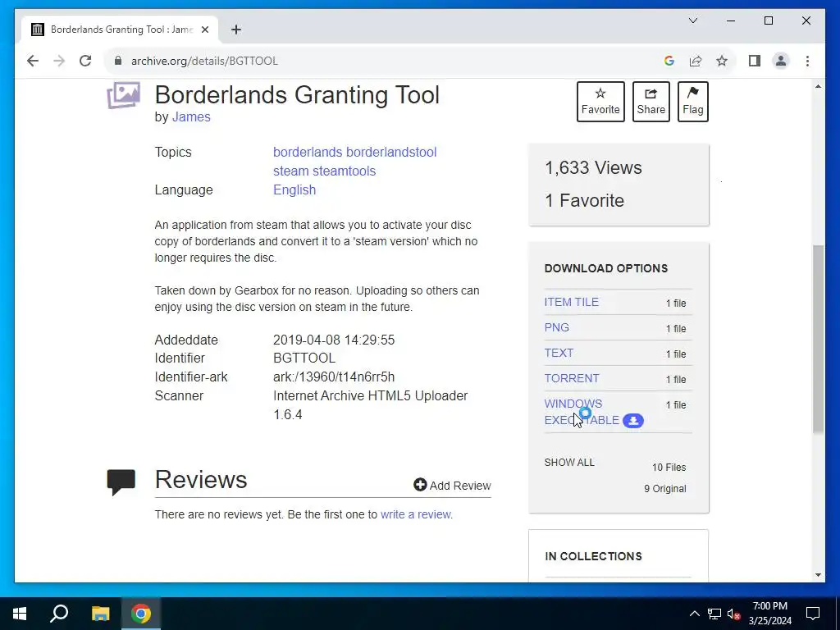Close the Borderlands Granting Tool tab
This screenshot has width=840, height=630.
[204, 30]
